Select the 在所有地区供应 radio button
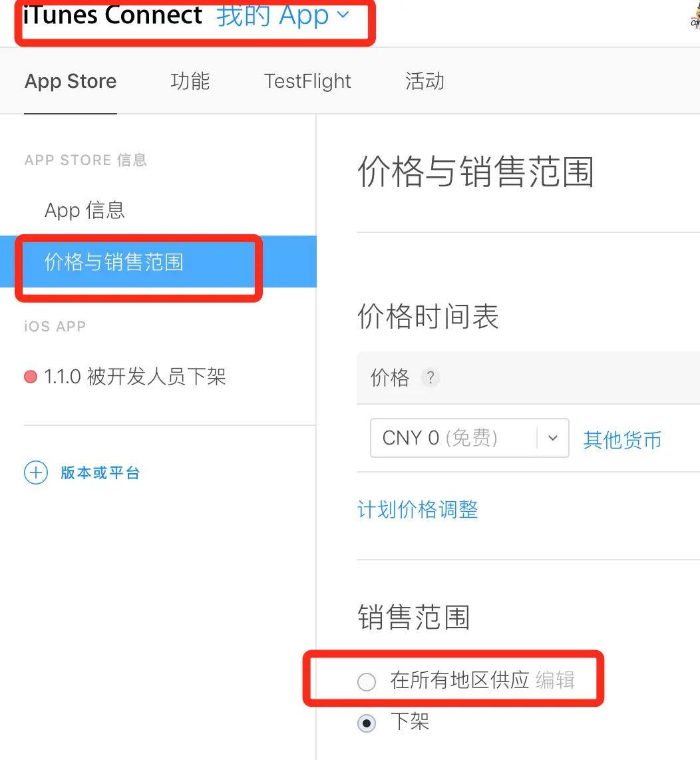Image resolution: width=700 pixels, height=760 pixels. click(x=367, y=681)
